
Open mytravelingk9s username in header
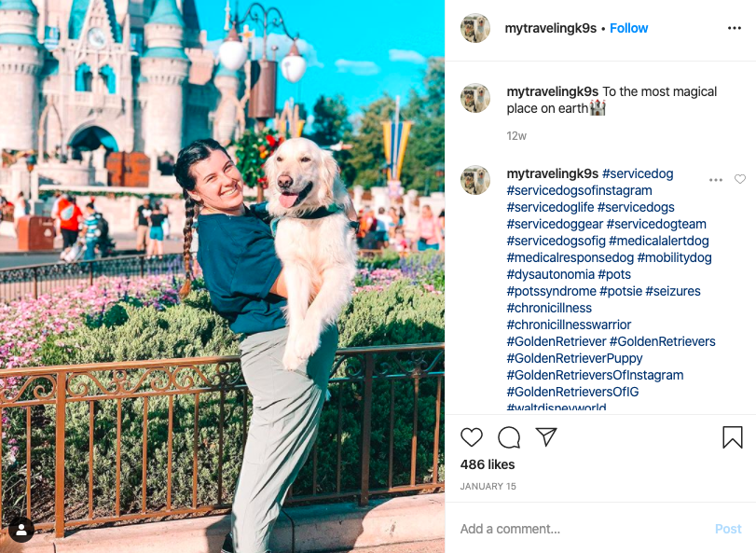[x=551, y=28]
